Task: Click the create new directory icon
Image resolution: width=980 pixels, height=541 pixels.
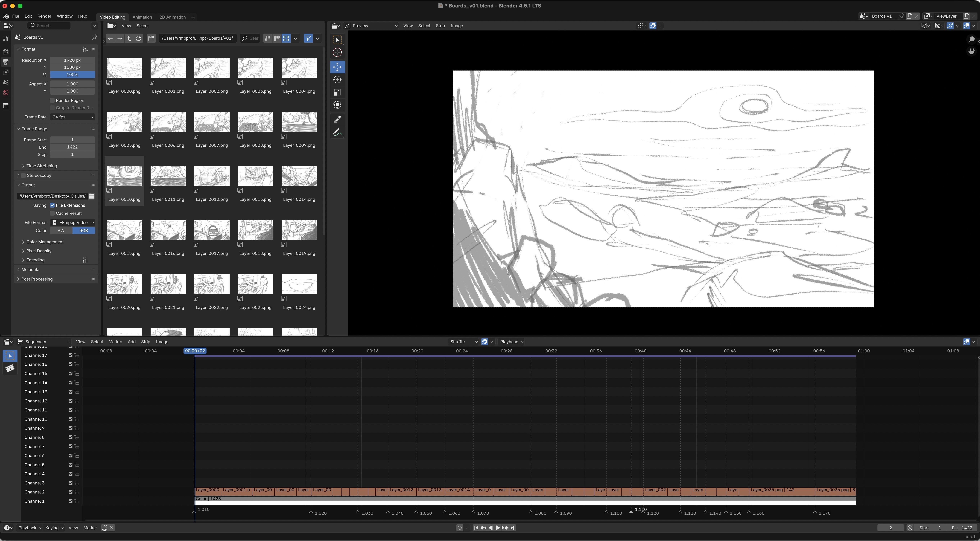Action: 151,38
